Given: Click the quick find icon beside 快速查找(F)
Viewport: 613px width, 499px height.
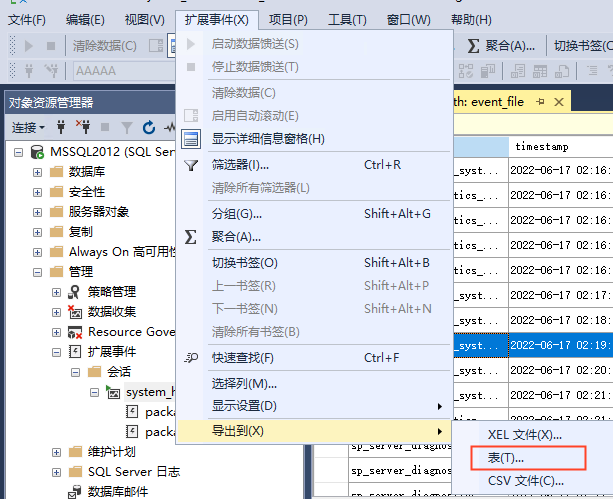Looking at the screenshot, I should [x=191, y=358].
